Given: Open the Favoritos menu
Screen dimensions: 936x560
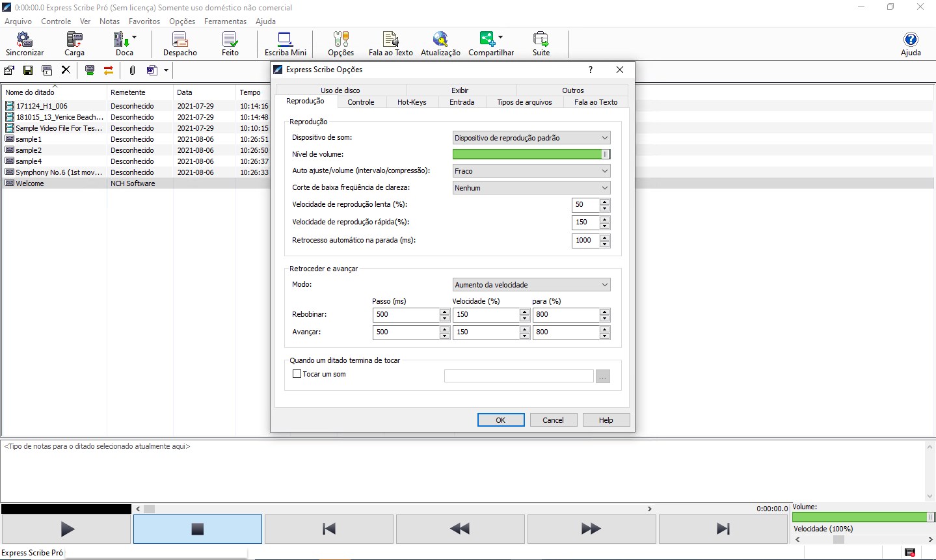Looking at the screenshot, I should click(144, 21).
